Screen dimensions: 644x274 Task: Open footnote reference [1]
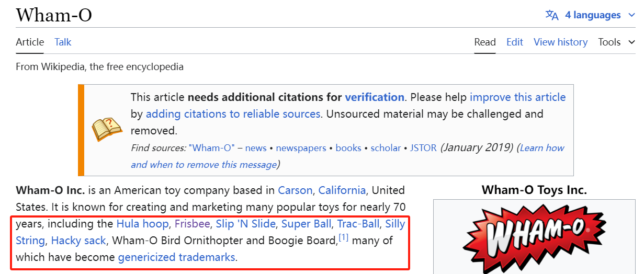(343, 238)
